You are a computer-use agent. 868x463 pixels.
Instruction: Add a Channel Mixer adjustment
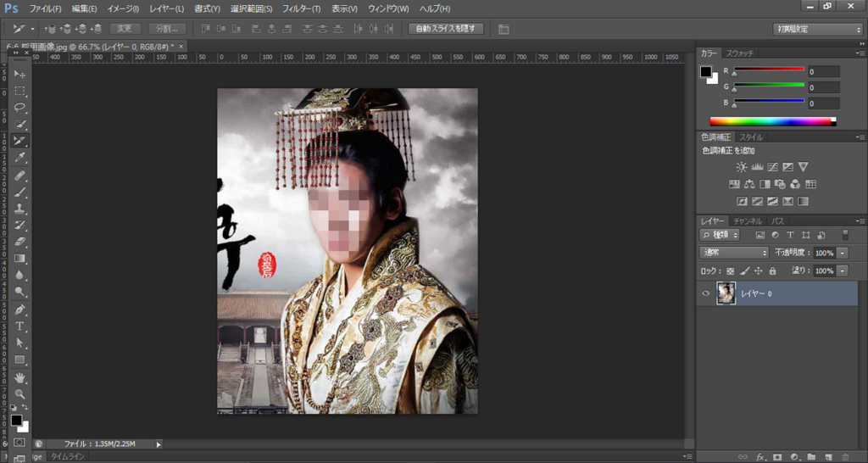point(795,184)
